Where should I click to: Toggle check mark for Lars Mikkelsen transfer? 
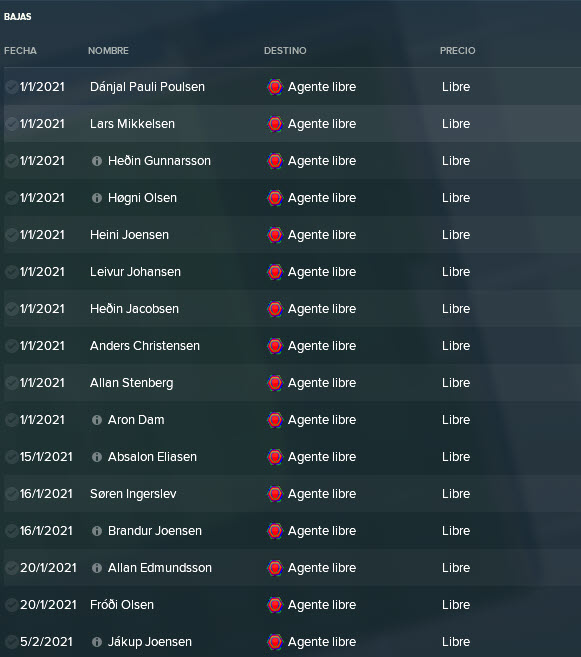[x=11, y=124]
